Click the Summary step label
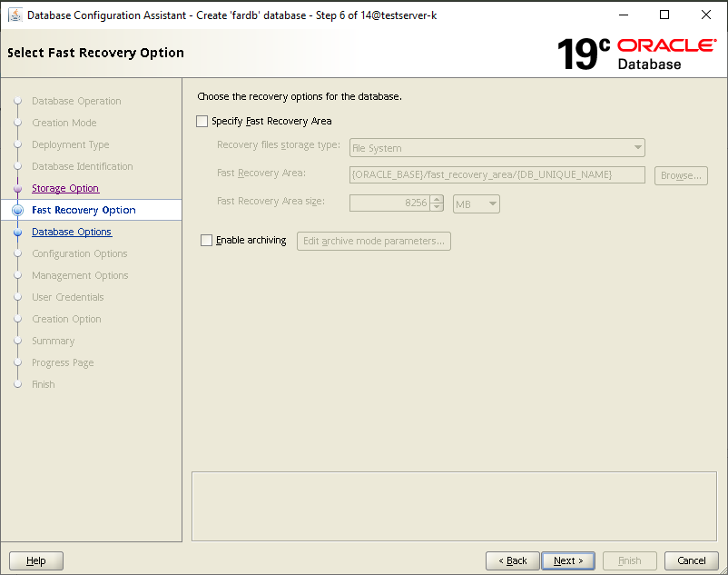Image resolution: width=728 pixels, height=575 pixels. [x=53, y=341]
